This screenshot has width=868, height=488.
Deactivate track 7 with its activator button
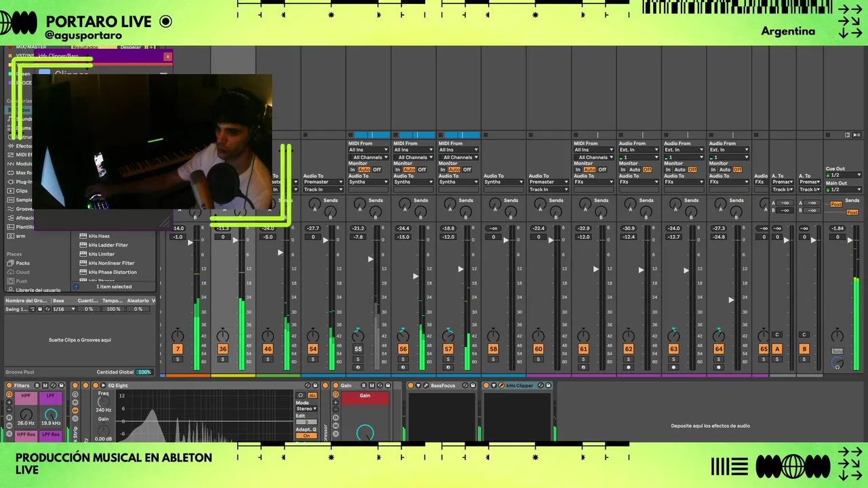(178, 349)
